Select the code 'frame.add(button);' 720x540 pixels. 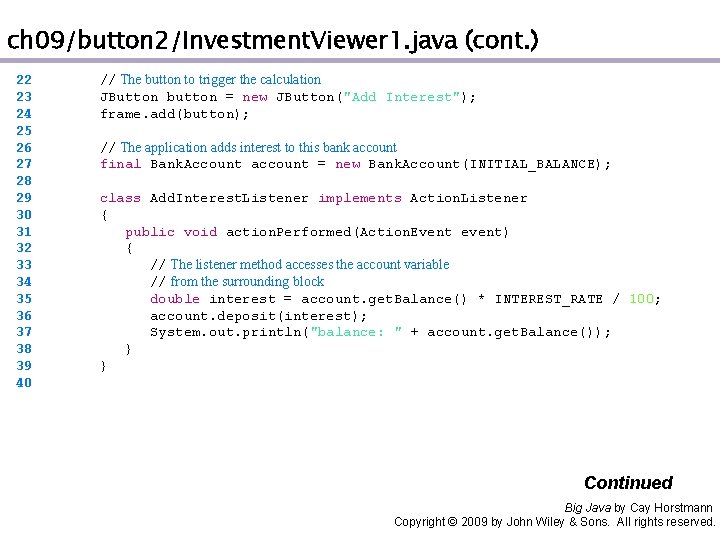[x=174, y=114]
